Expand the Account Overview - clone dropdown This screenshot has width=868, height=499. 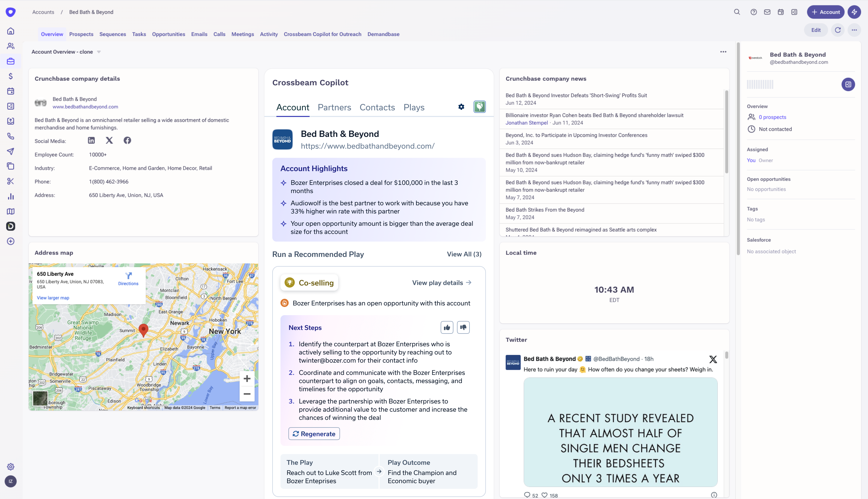pyautogui.click(x=99, y=52)
